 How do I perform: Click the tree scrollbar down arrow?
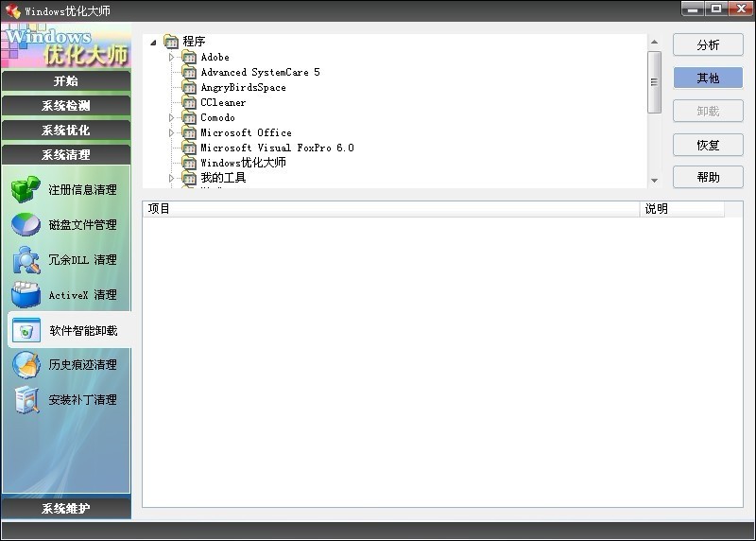[x=654, y=181]
